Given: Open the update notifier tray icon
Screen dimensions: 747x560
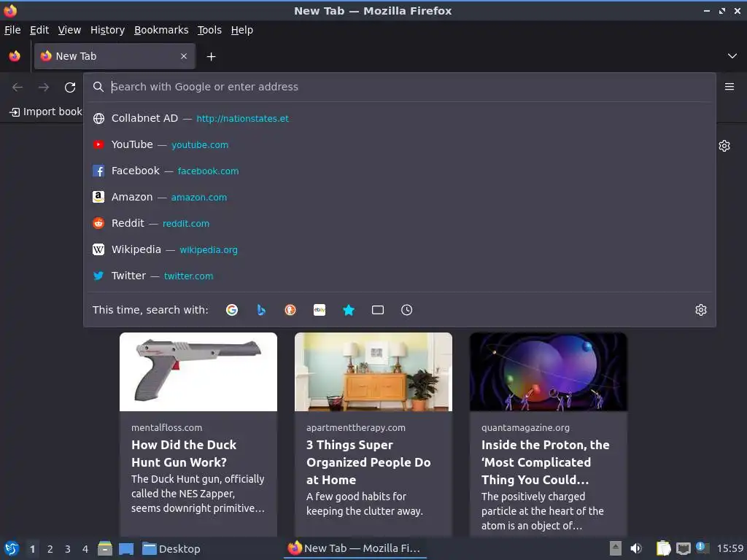Looking at the screenshot, I should coord(703,548).
